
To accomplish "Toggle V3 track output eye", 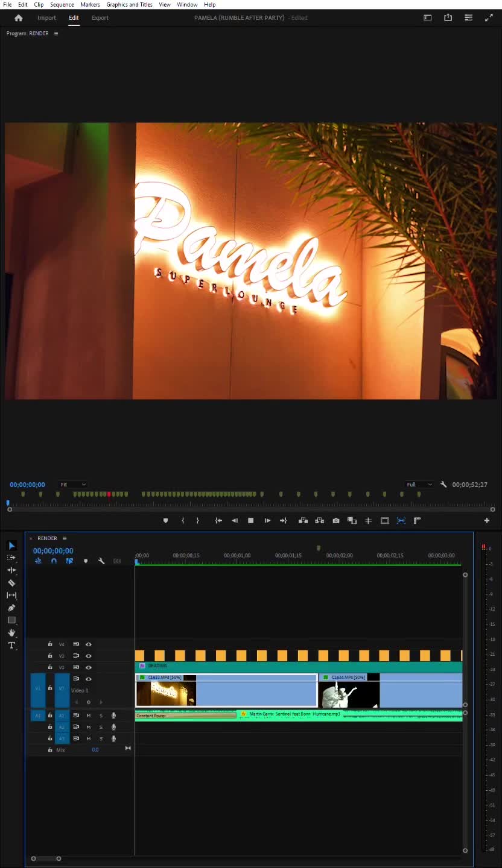I will (89, 656).
